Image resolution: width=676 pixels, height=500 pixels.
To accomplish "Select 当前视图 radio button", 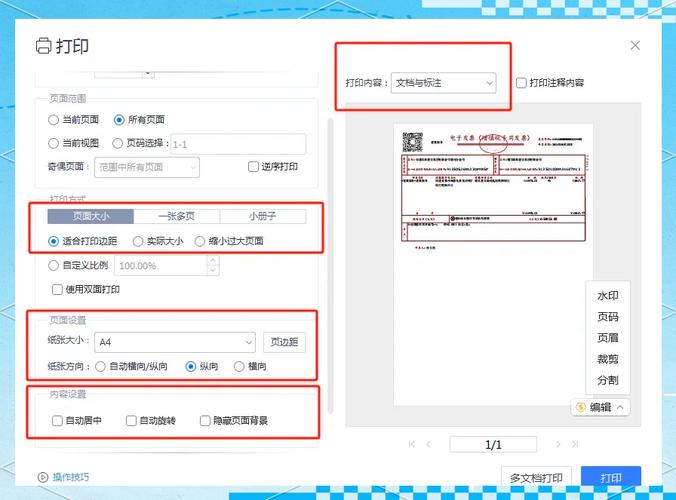I will [53, 143].
